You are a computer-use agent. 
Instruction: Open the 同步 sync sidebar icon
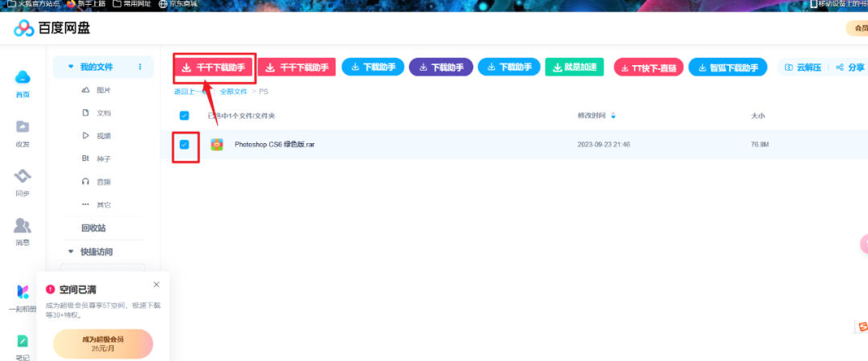coord(23,183)
